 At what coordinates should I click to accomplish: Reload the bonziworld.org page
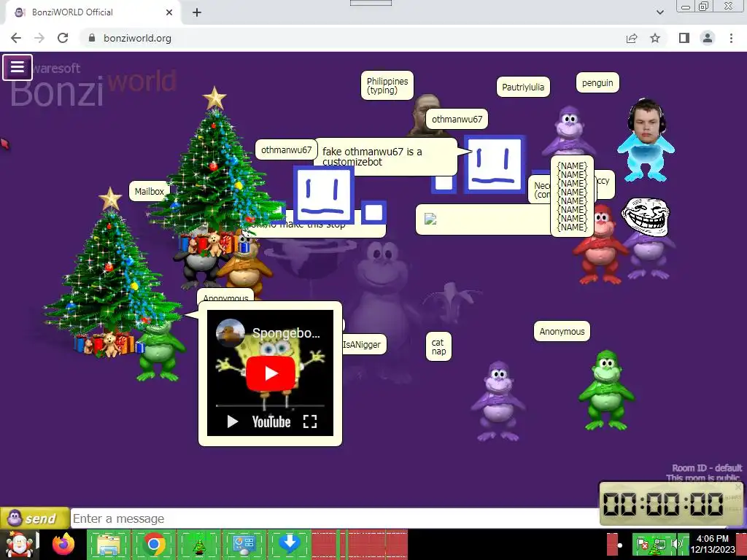63,38
